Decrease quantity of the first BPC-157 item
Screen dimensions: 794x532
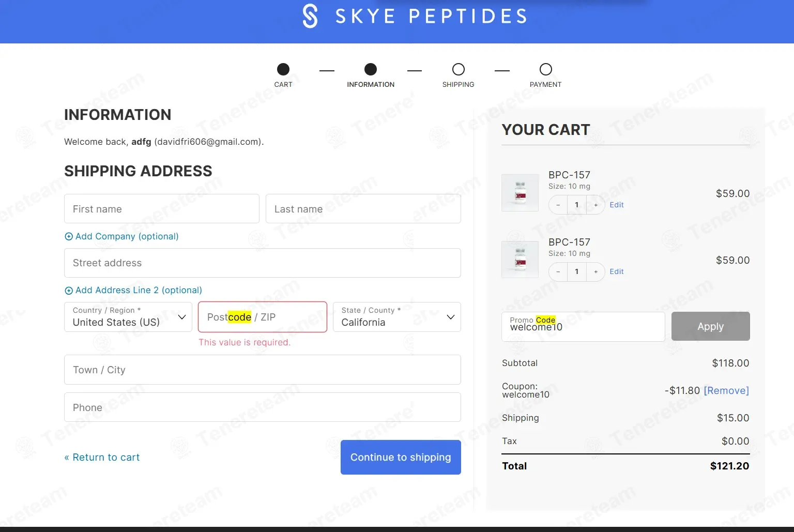tap(558, 205)
